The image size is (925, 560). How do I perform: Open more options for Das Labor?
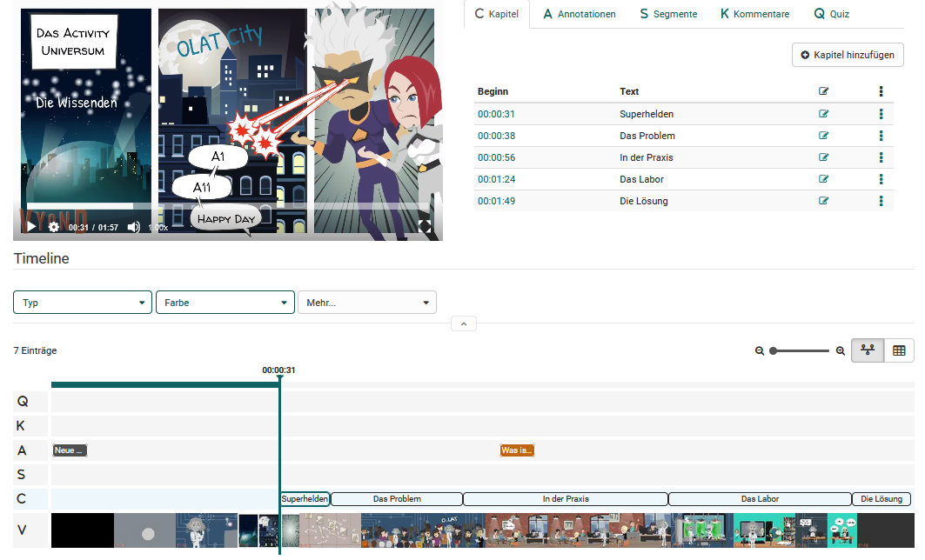(881, 179)
